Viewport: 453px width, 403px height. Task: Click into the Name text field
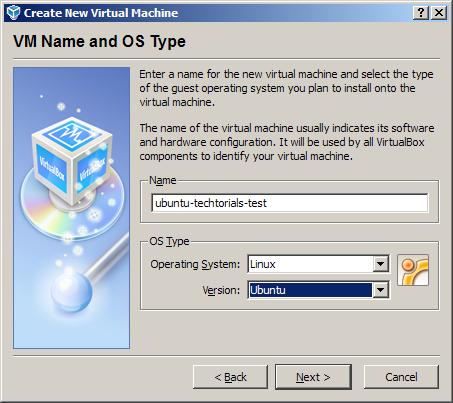(x=290, y=203)
